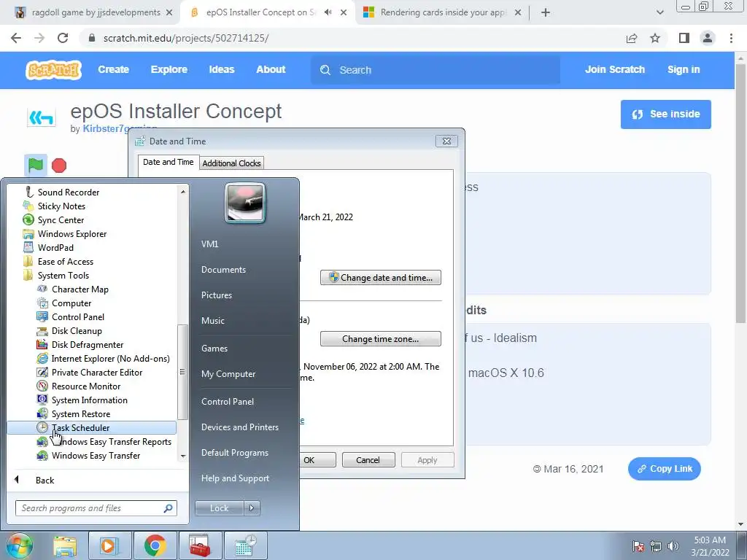Click the Windows Start orb
This screenshot has width=747, height=560.
coord(20,545)
